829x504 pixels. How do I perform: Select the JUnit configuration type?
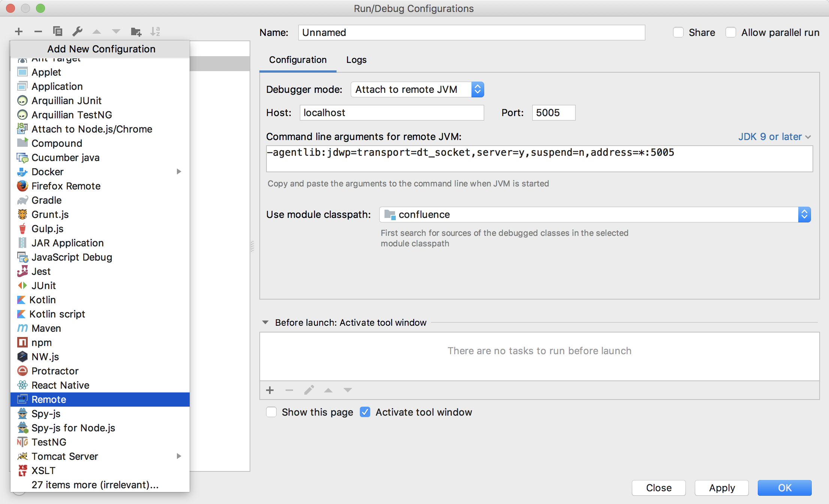pyautogui.click(x=100, y=285)
